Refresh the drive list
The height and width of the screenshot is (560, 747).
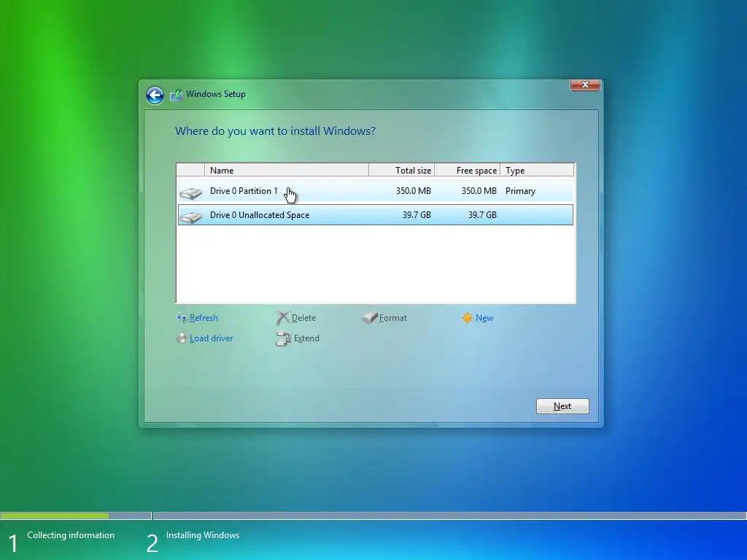204,318
